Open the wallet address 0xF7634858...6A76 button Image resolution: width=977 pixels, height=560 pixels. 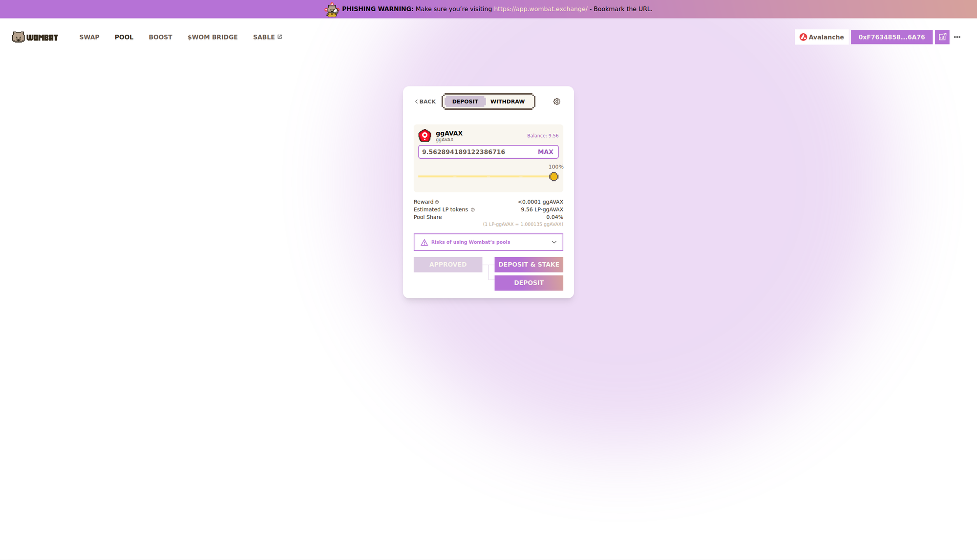pyautogui.click(x=892, y=37)
